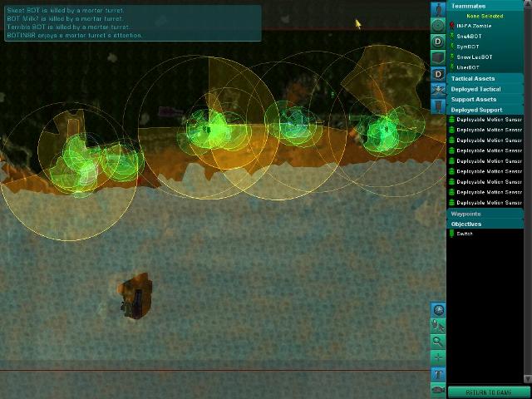Select teammate Sna4BOT
The image size is (532, 399).
pyautogui.click(x=469, y=36)
